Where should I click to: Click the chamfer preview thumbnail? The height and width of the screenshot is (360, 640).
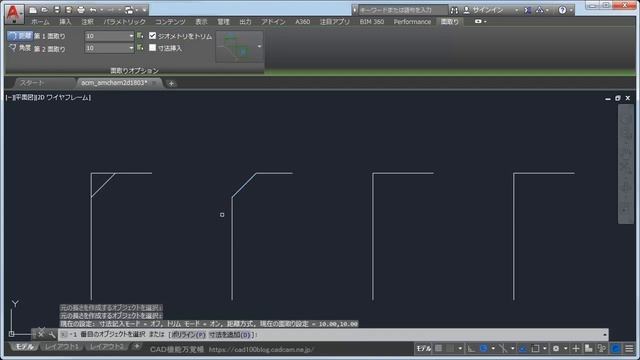pos(236,47)
